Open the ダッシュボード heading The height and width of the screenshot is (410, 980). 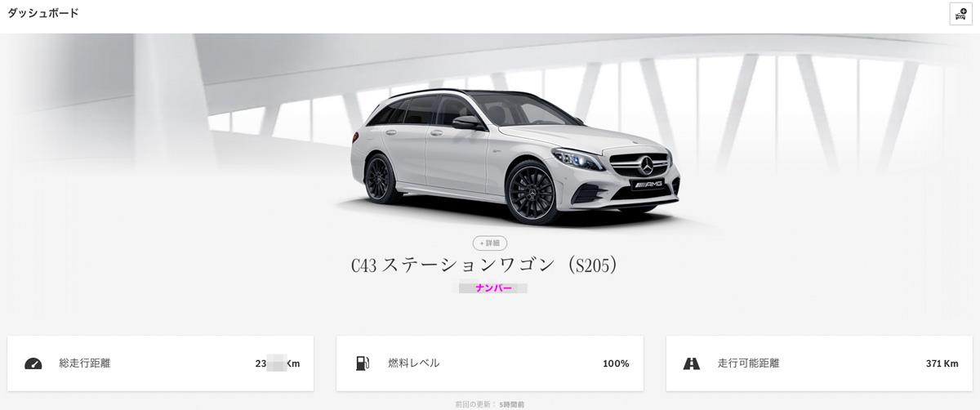point(43,13)
